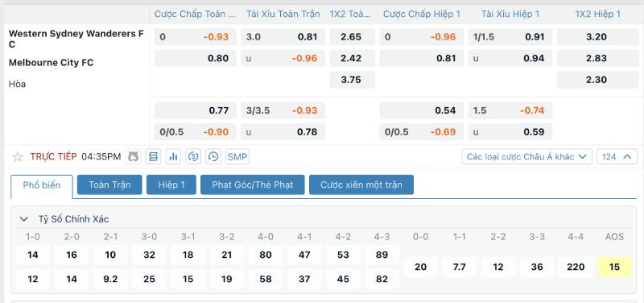Open Cược xiên một trận tab

click(361, 185)
